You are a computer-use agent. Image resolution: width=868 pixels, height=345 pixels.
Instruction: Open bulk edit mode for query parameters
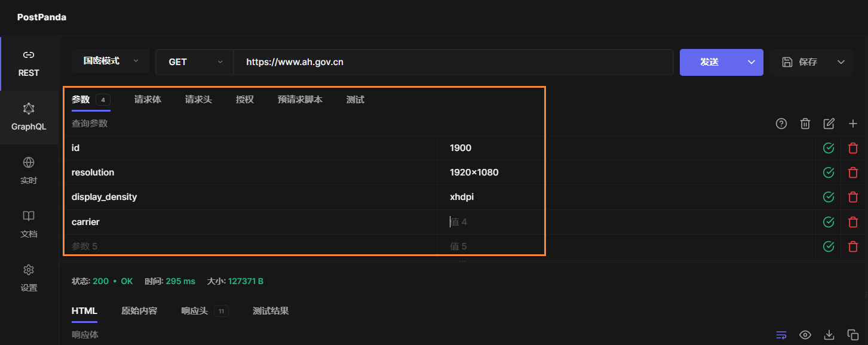tap(829, 124)
